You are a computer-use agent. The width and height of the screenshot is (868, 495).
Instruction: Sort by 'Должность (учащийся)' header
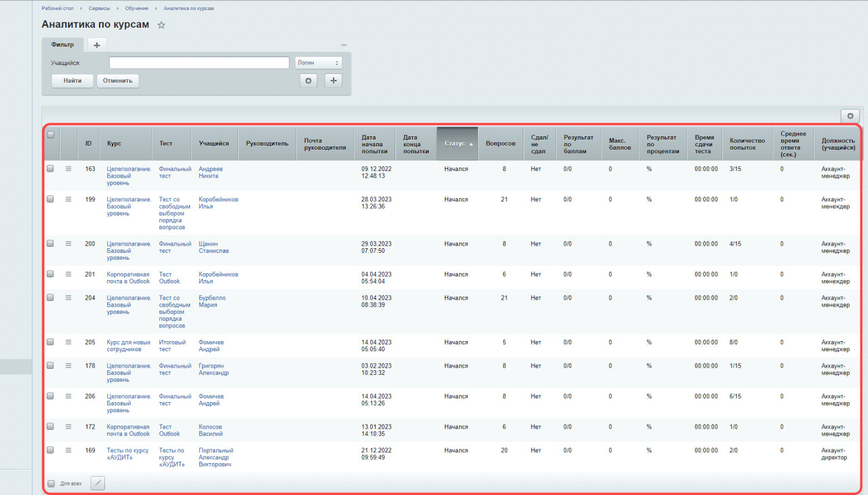837,144
